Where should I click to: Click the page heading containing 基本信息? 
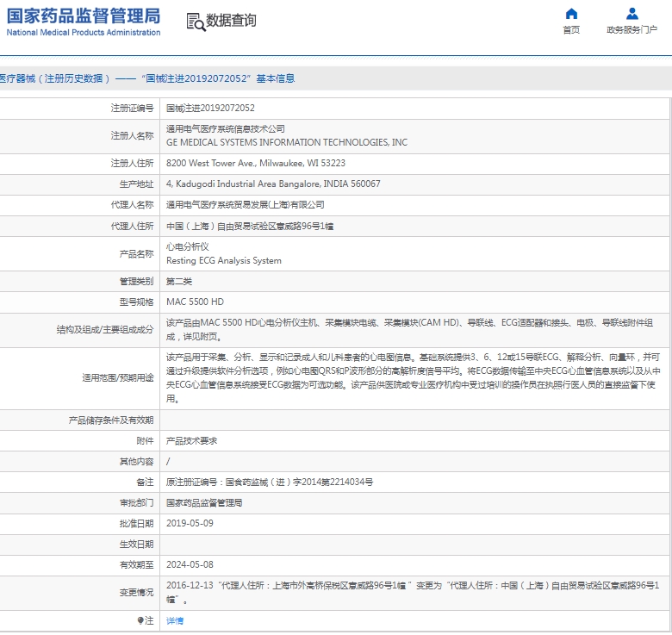click(147, 78)
